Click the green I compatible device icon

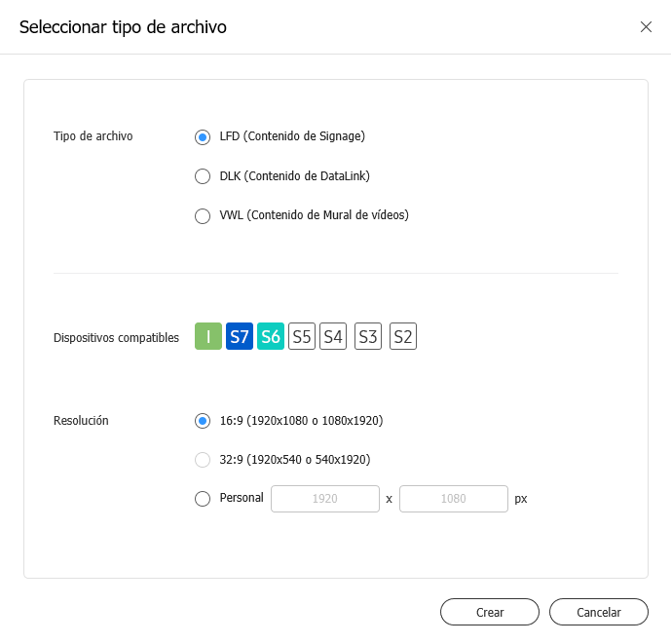[x=208, y=337]
